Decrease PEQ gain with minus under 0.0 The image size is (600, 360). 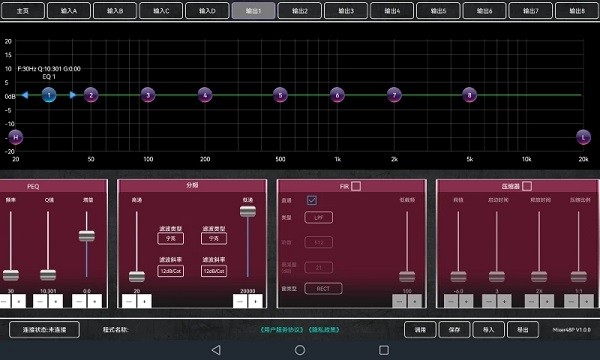[x=79, y=301]
